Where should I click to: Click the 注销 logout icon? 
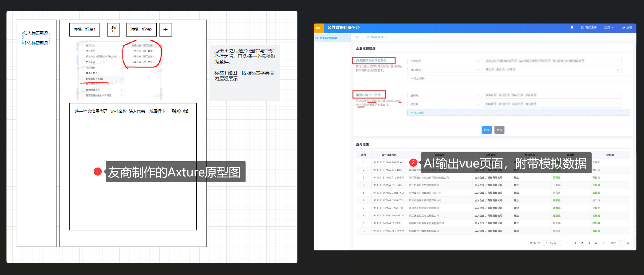click(x=623, y=28)
